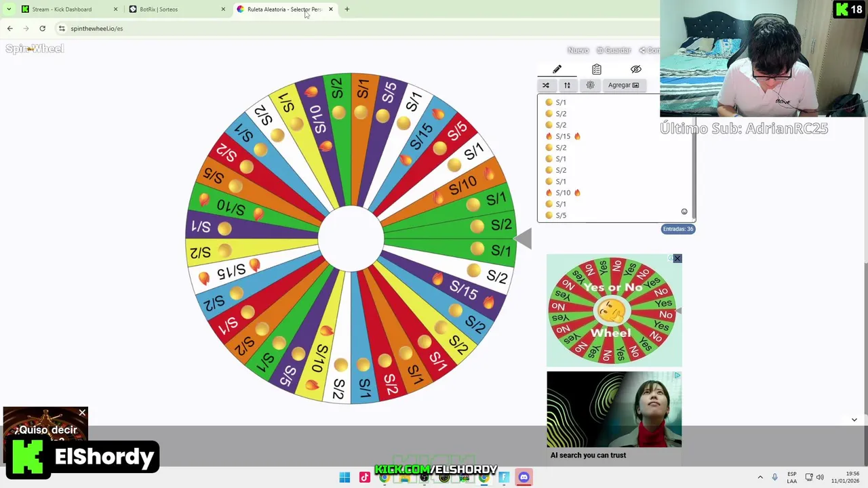Click the Entradas: 36 counter badge
Image resolution: width=868 pixels, height=488 pixels.
coord(678,229)
